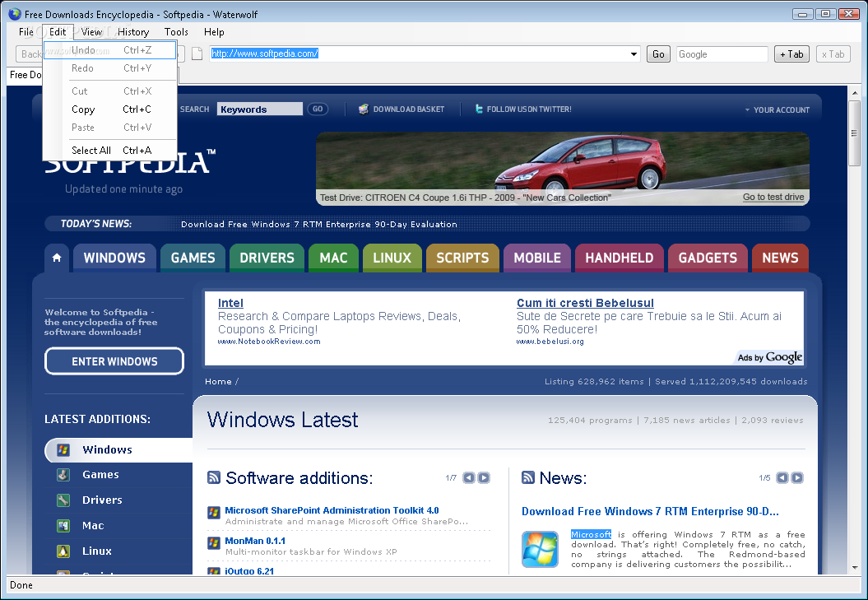
Task: Click Windows 7 logo thumbnail in news
Action: (540, 549)
